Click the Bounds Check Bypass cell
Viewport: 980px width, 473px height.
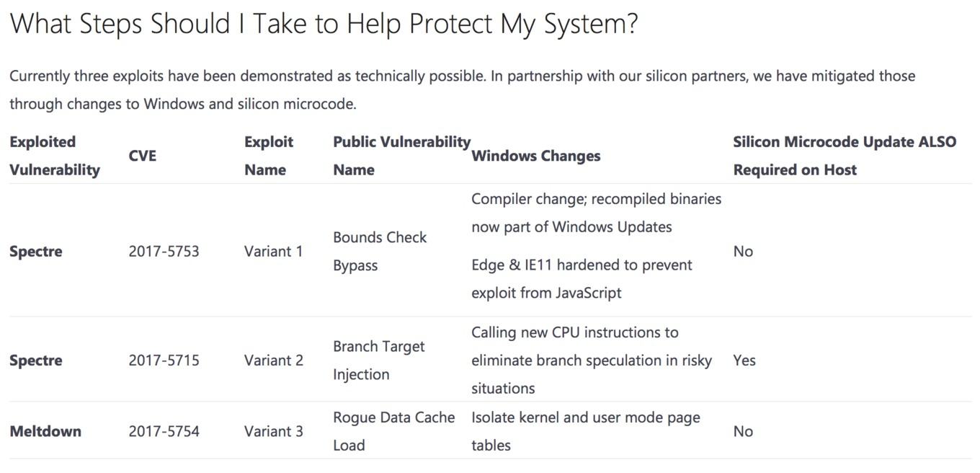(x=380, y=252)
